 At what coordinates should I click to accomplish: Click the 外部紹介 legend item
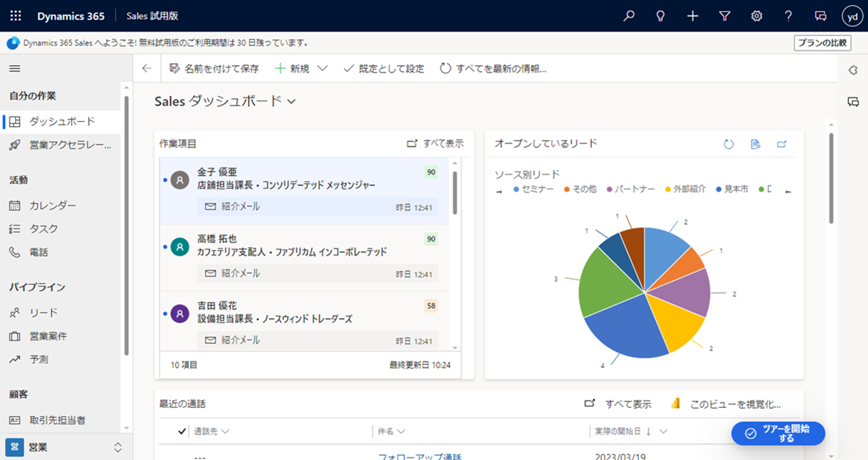point(685,190)
